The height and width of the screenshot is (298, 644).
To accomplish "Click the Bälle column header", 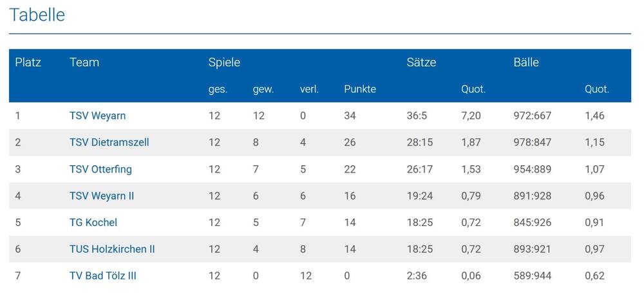I will (x=526, y=62).
